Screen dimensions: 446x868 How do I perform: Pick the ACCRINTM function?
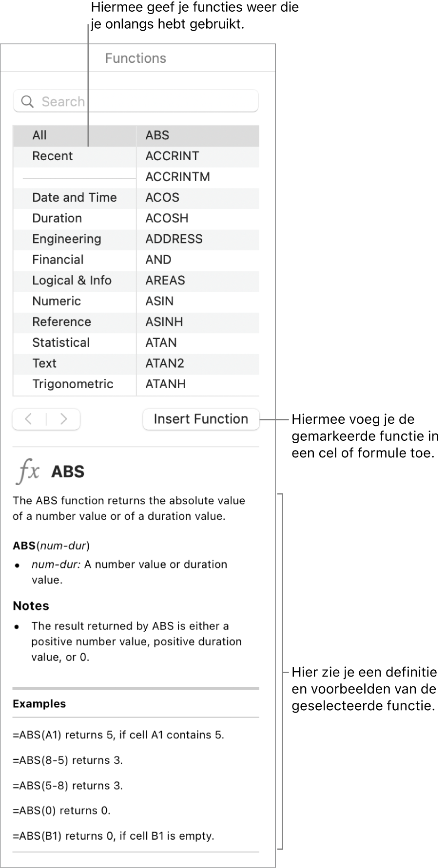[177, 177]
